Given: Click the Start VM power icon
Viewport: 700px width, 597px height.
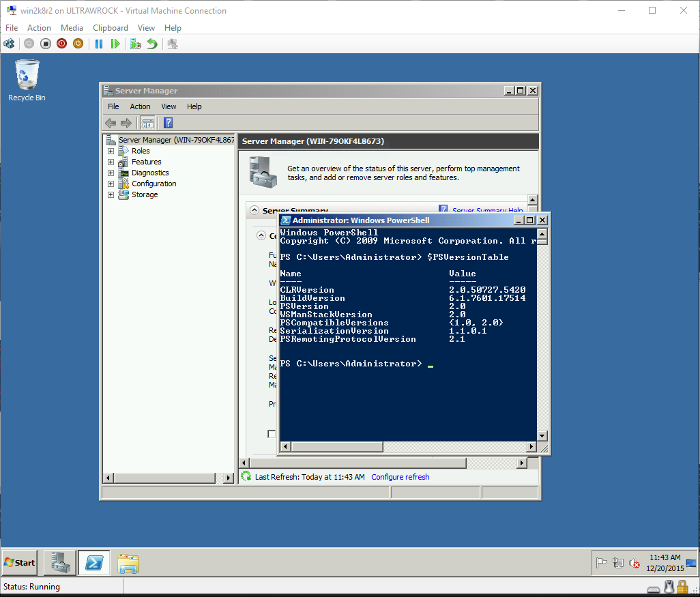Looking at the screenshot, I should (29, 44).
